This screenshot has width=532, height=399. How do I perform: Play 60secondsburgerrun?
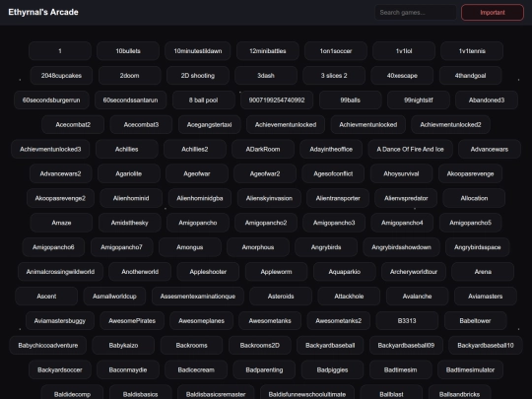pos(51,100)
